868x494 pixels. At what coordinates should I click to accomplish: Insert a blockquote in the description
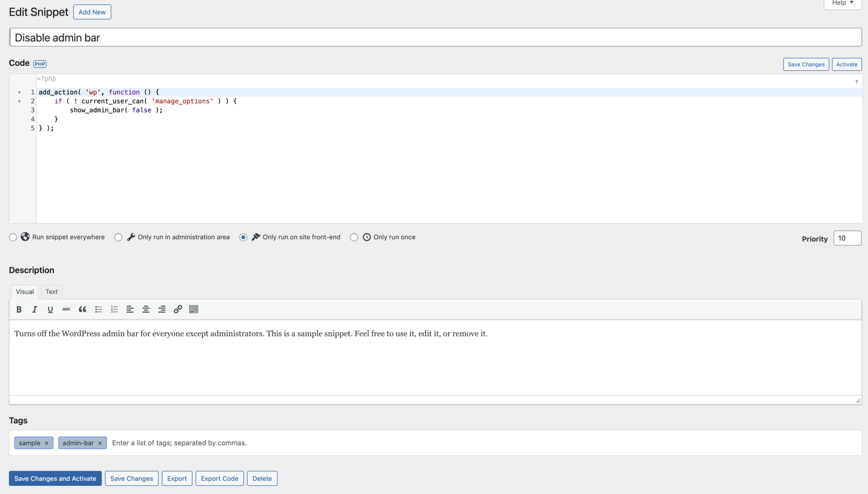(82, 309)
